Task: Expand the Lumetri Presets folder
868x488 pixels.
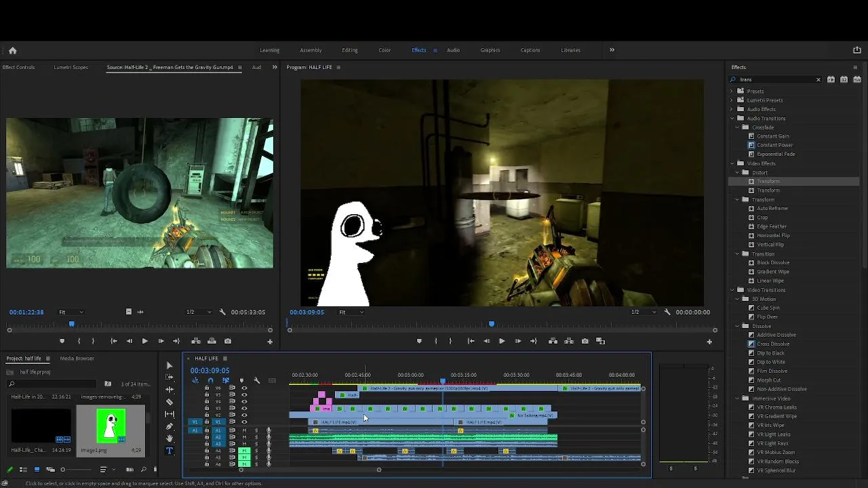Action: (x=732, y=100)
